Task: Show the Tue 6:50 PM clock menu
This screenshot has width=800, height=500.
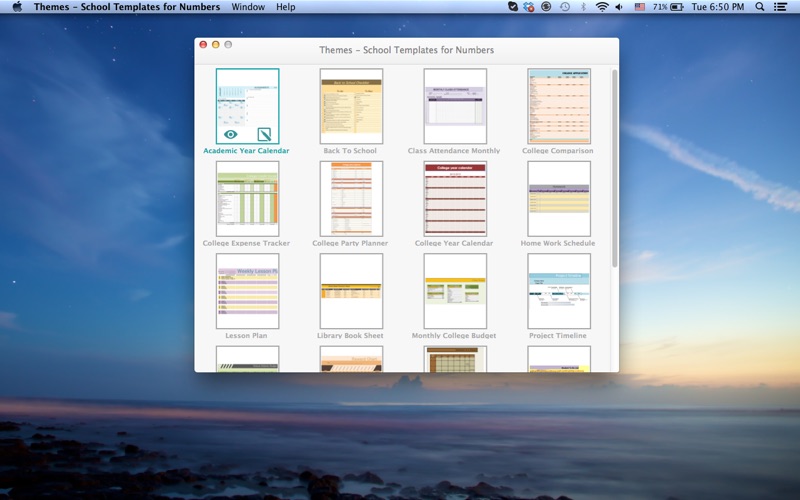Action: point(717,7)
